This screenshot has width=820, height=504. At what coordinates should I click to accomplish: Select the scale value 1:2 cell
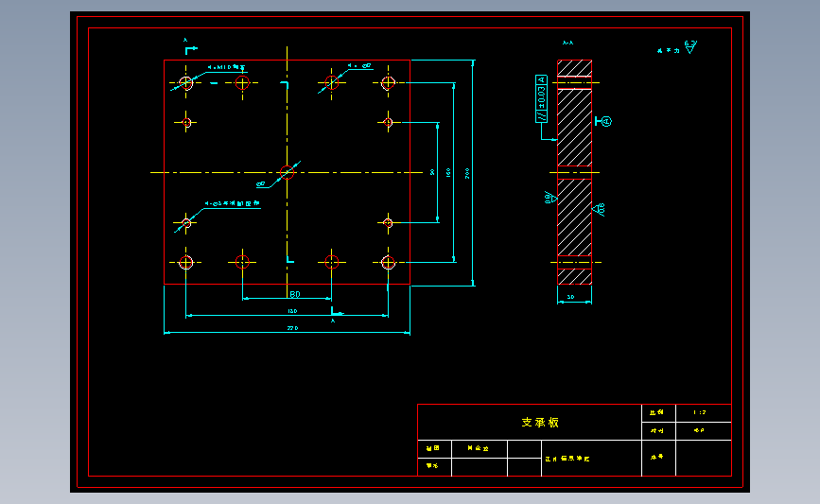point(703,413)
